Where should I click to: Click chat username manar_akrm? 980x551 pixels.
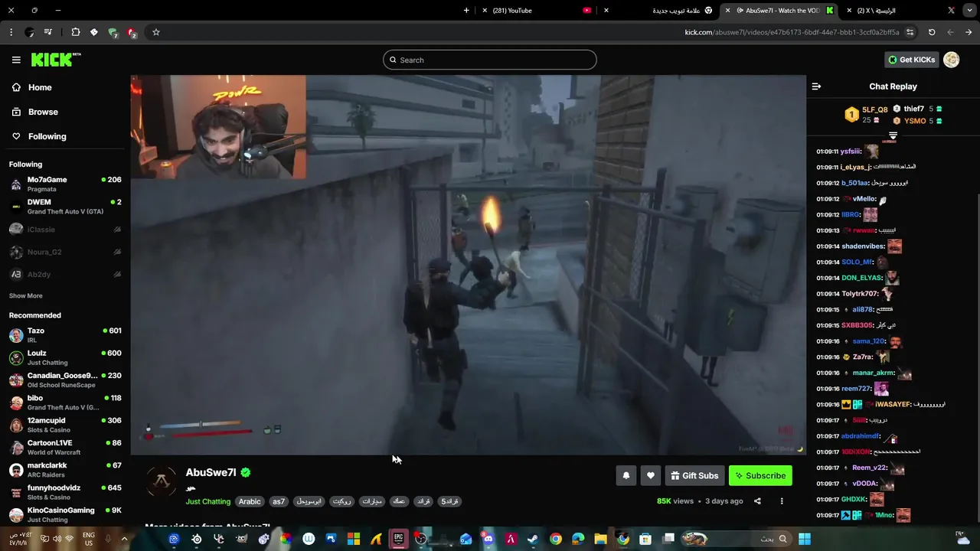point(873,373)
